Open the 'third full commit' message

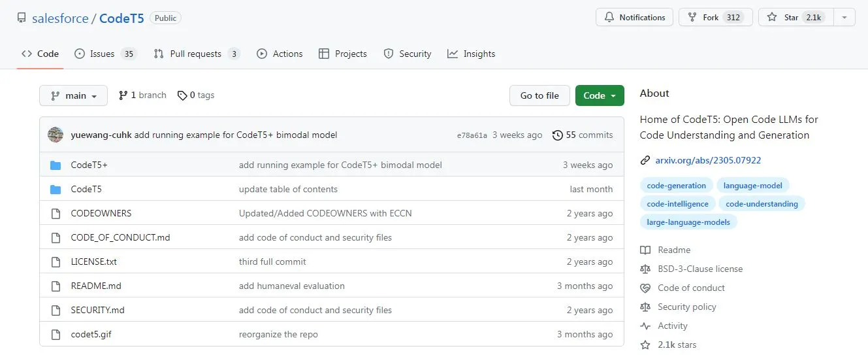(272, 262)
